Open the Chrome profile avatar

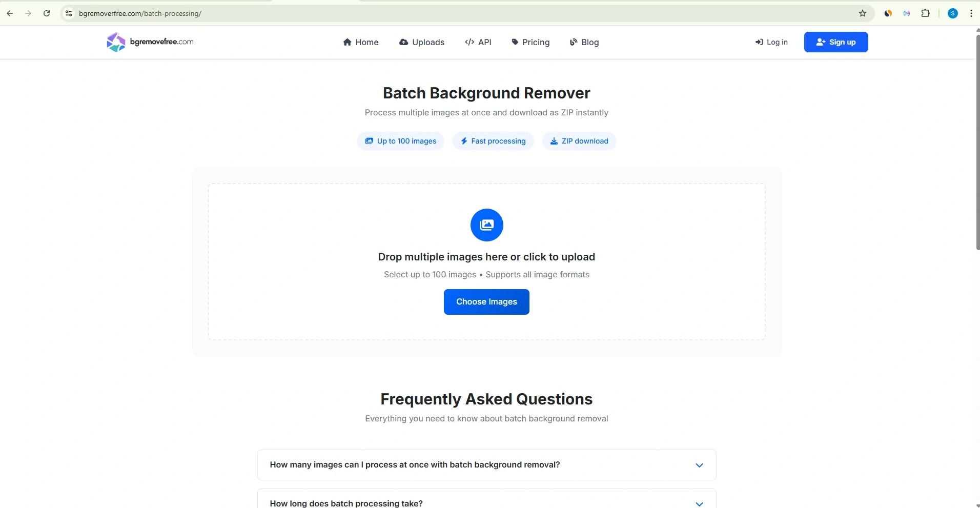pos(953,13)
